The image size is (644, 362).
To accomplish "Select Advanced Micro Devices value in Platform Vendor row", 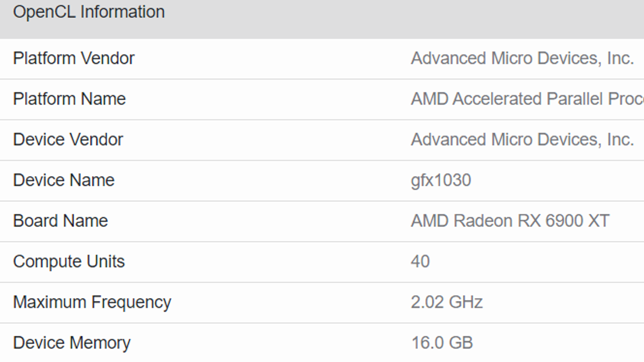I will [522, 58].
